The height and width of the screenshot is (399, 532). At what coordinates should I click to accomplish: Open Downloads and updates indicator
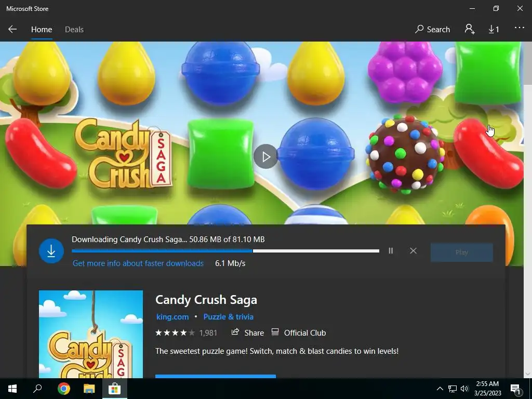[494, 30]
